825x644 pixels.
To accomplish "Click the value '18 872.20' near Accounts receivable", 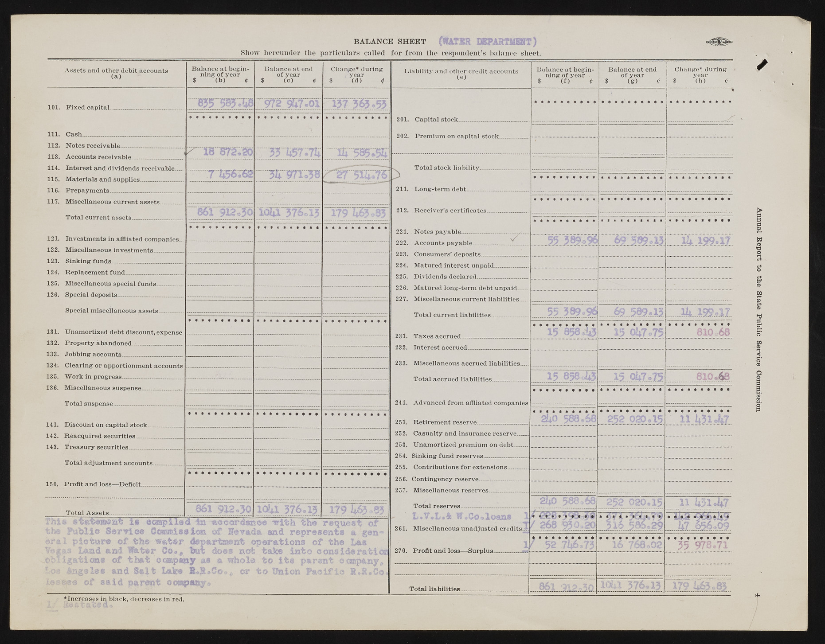I will (x=228, y=152).
